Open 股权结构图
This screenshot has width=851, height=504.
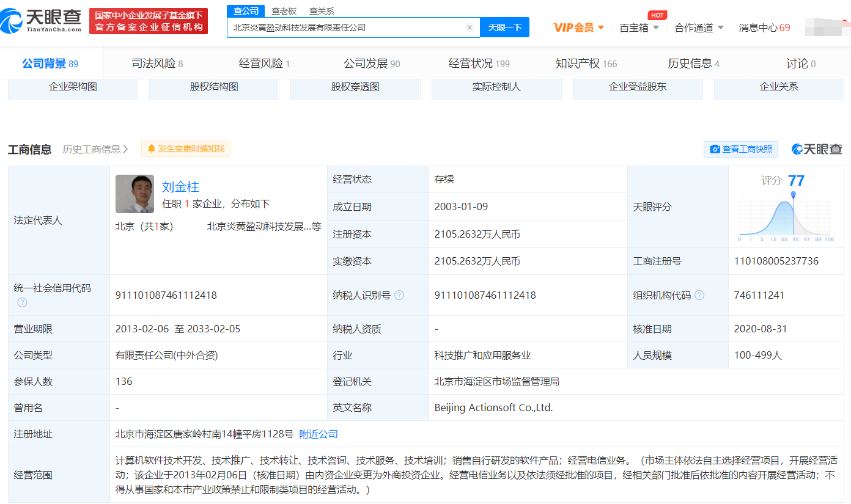(214, 87)
